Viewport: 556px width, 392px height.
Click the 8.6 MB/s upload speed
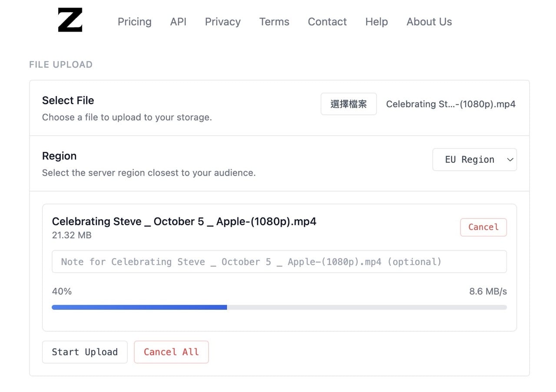pos(487,291)
